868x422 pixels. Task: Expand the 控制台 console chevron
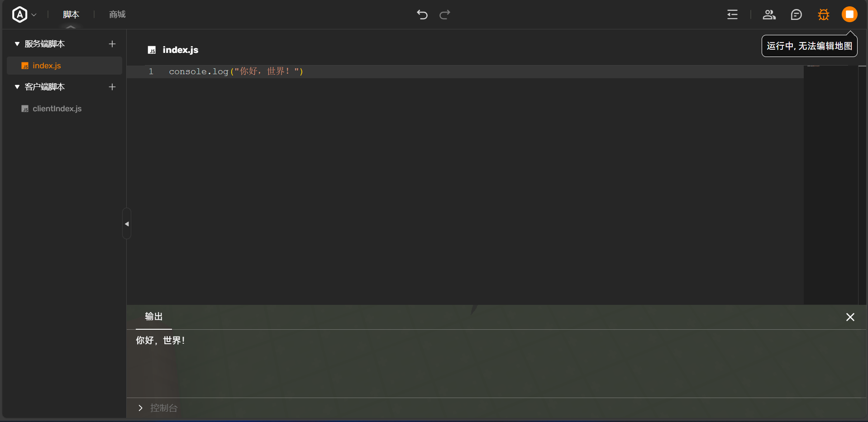coord(140,408)
